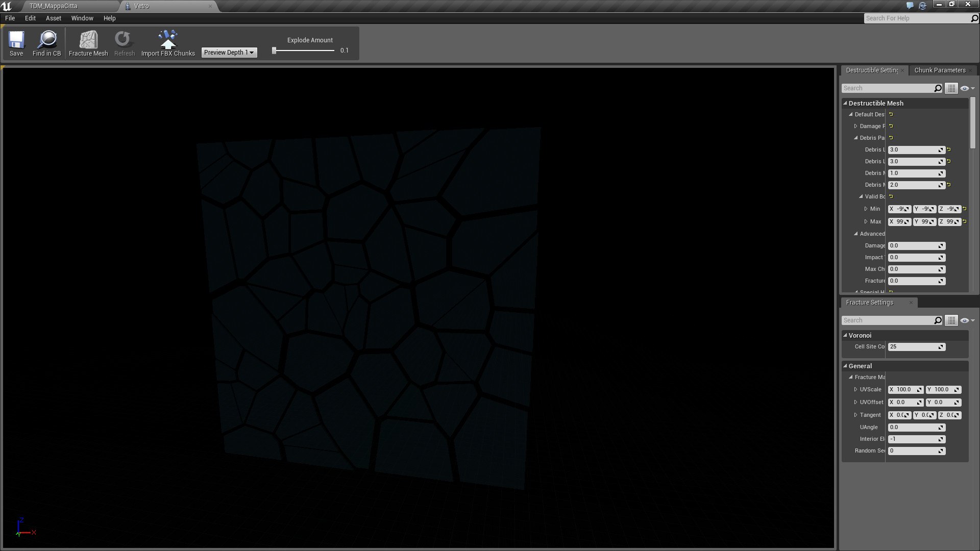Image resolution: width=980 pixels, height=551 pixels.
Task: Click the Destructible Settings panel scrollbar
Action: coord(973,123)
